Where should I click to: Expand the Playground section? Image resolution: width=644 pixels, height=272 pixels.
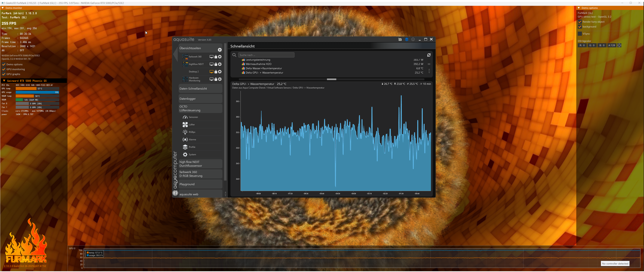(x=200, y=184)
